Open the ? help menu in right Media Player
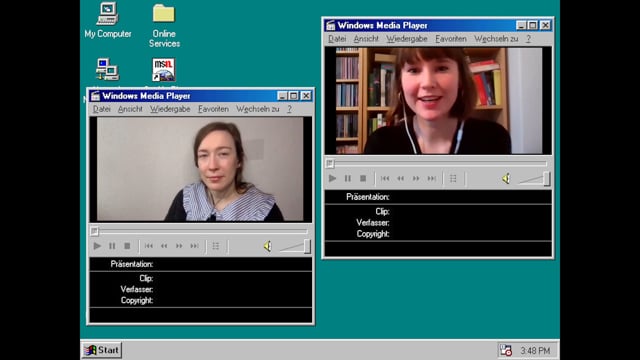The width and height of the screenshot is (640, 360). (528, 39)
